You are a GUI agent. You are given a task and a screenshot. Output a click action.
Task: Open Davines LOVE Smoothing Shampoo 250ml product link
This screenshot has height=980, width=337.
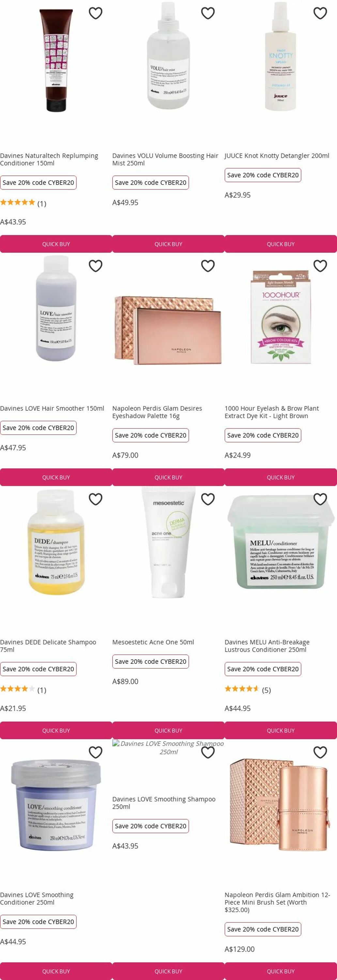pos(164,803)
